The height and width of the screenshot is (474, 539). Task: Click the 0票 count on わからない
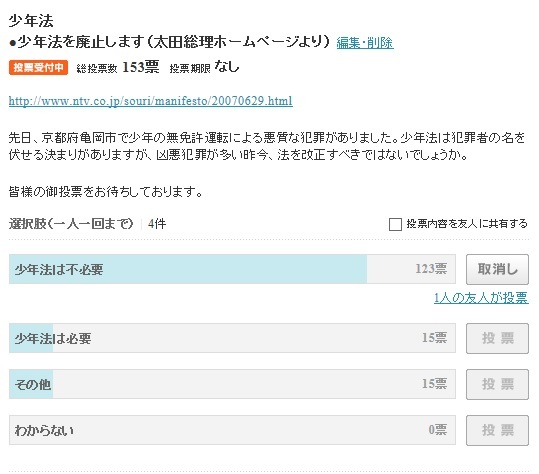[438, 430]
